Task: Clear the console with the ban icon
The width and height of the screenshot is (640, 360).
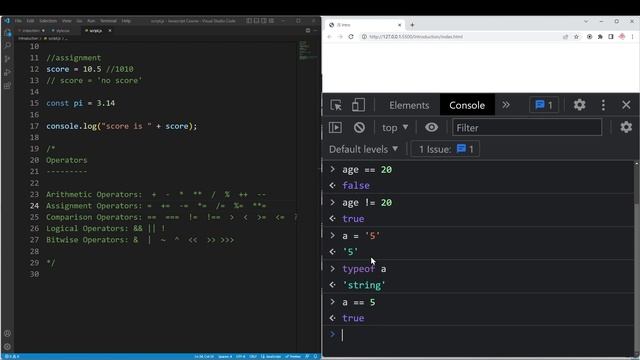Action: point(359,127)
